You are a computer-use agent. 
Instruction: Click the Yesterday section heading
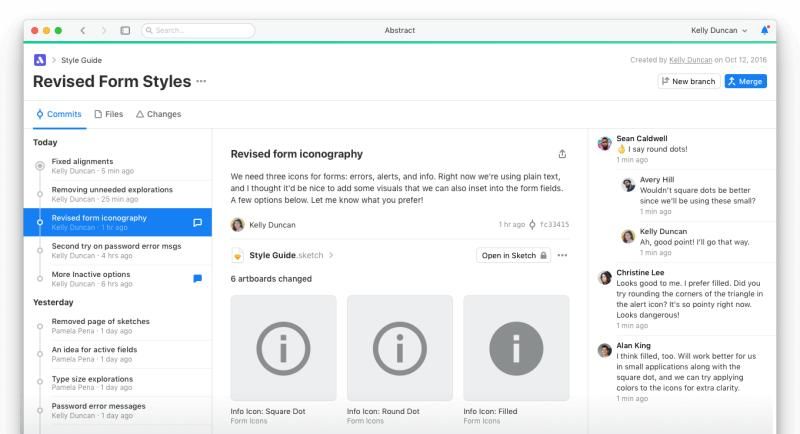tap(53, 302)
